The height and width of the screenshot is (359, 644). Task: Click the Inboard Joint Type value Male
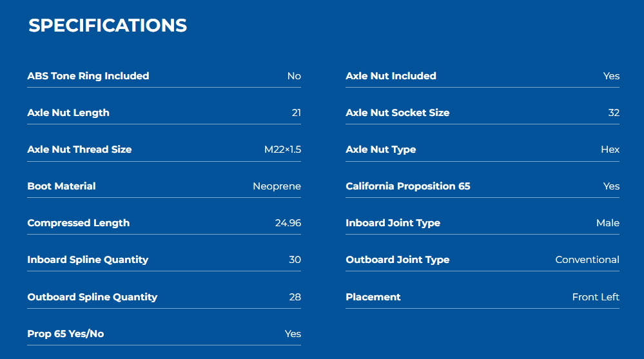click(608, 223)
